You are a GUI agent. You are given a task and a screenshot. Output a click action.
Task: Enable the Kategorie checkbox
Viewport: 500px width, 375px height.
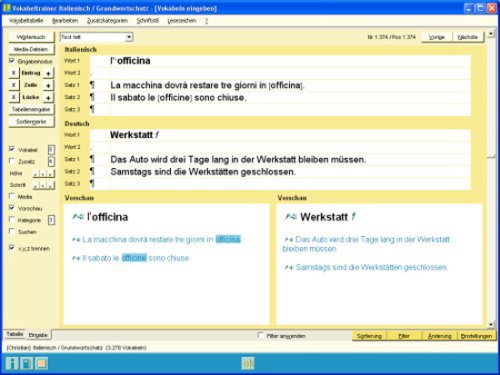(12, 219)
